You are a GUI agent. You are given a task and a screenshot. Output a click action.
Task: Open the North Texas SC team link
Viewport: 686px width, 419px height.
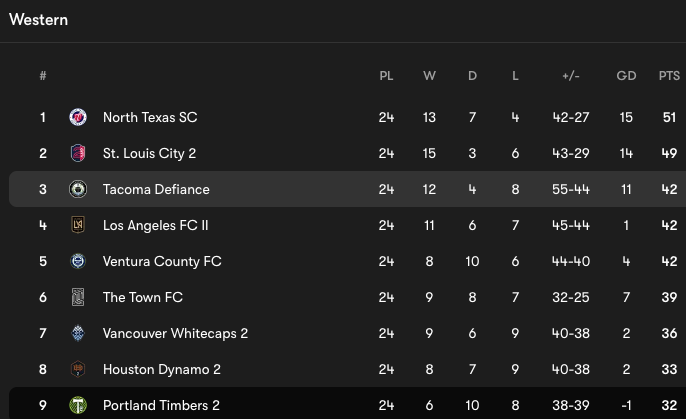[x=150, y=117]
